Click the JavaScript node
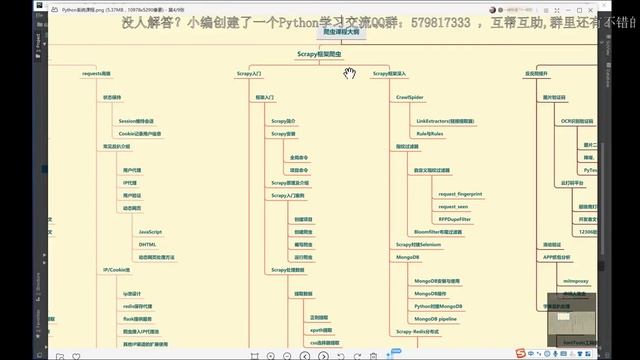The image size is (640, 360). click(150, 232)
